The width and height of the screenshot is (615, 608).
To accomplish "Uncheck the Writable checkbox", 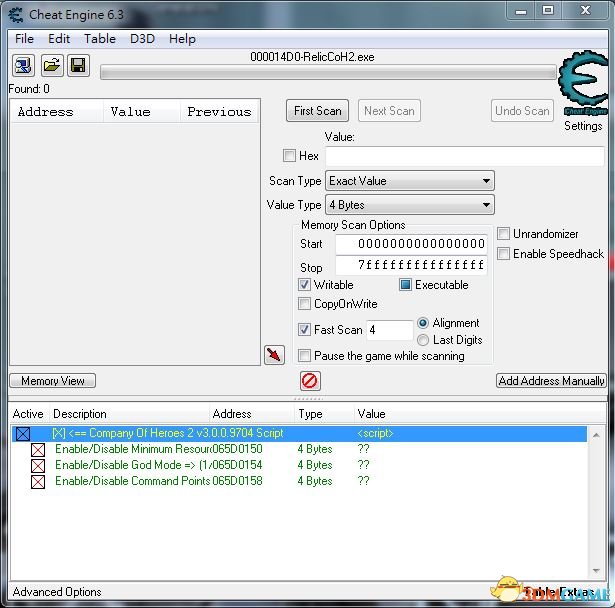I will click(x=304, y=284).
